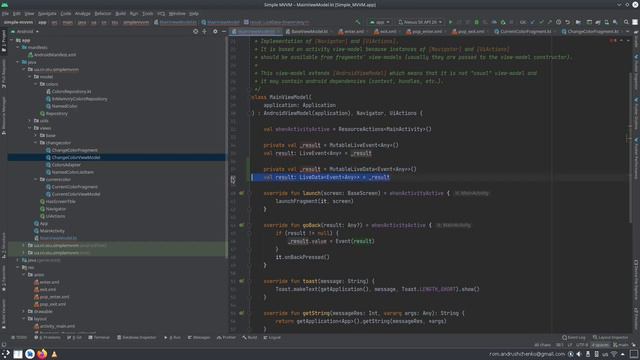This screenshot has height=360, width=640.
Task: Open the Navigate menu
Action: [x=47, y=13]
